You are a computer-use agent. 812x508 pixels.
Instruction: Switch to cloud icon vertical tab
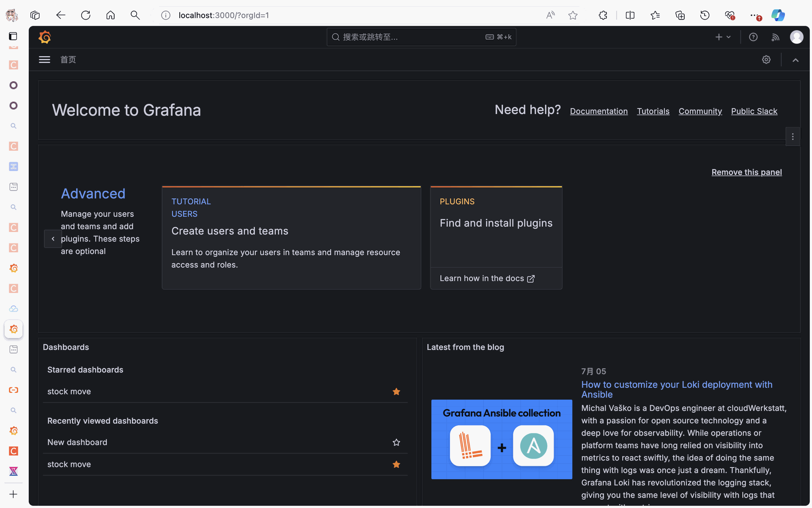[x=14, y=309]
